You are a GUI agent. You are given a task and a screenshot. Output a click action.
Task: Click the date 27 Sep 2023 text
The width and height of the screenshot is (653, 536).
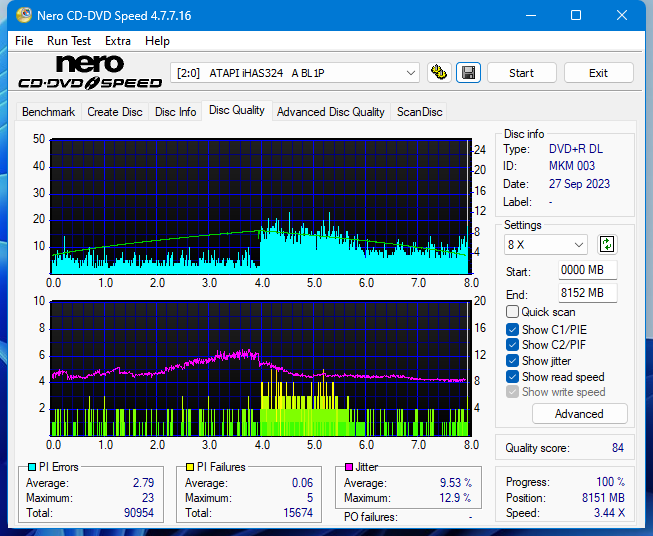[x=579, y=184]
